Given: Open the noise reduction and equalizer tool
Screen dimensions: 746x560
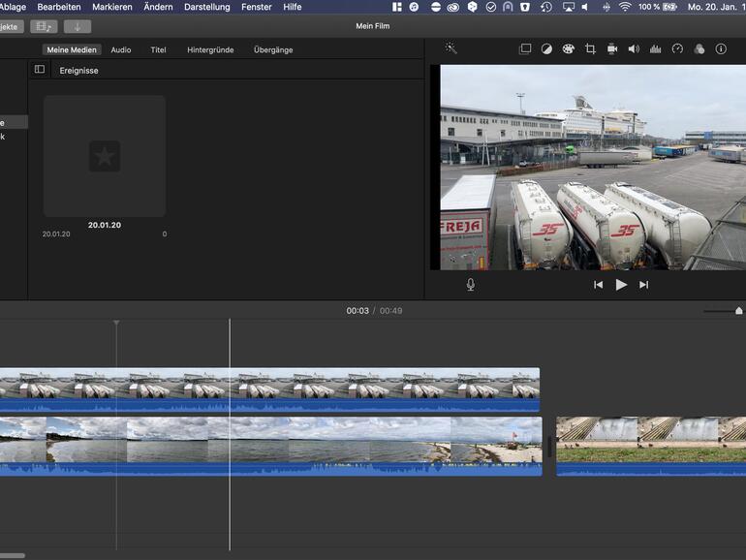Looking at the screenshot, I should point(655,48).
